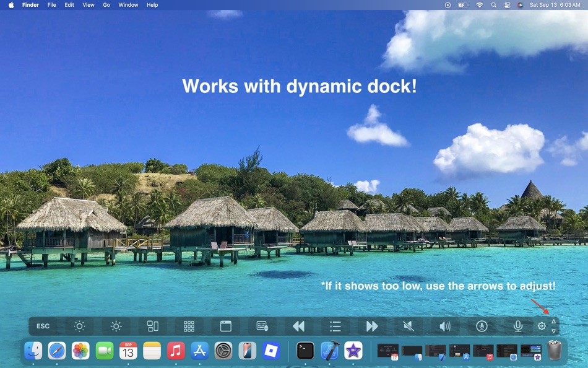Toggle mute speaker icon in touch bar
The image size is (588, 368).
click(x=408, y=326)
